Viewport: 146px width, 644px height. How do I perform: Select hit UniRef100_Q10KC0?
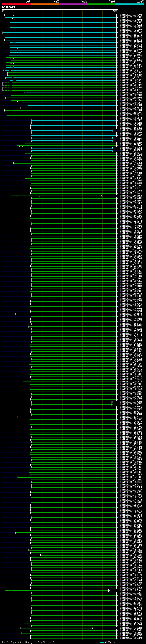tap(131, 58)
